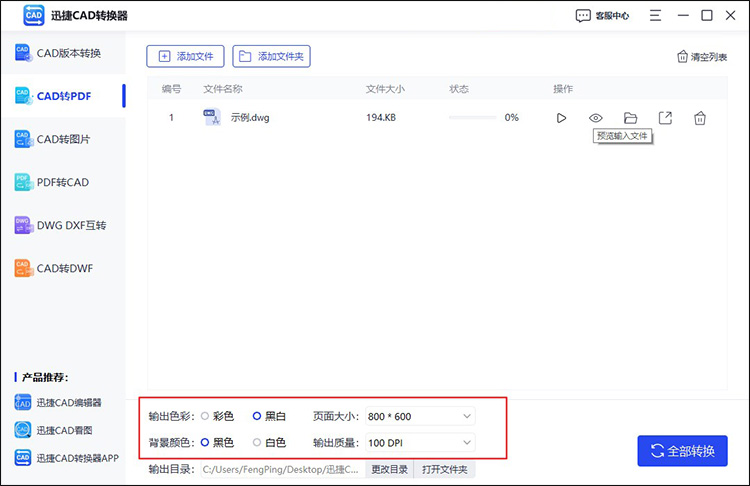Select the CAD转PDF sidebar tab
Viewport: 750px width, 486px height.
[x=63, y=96]
